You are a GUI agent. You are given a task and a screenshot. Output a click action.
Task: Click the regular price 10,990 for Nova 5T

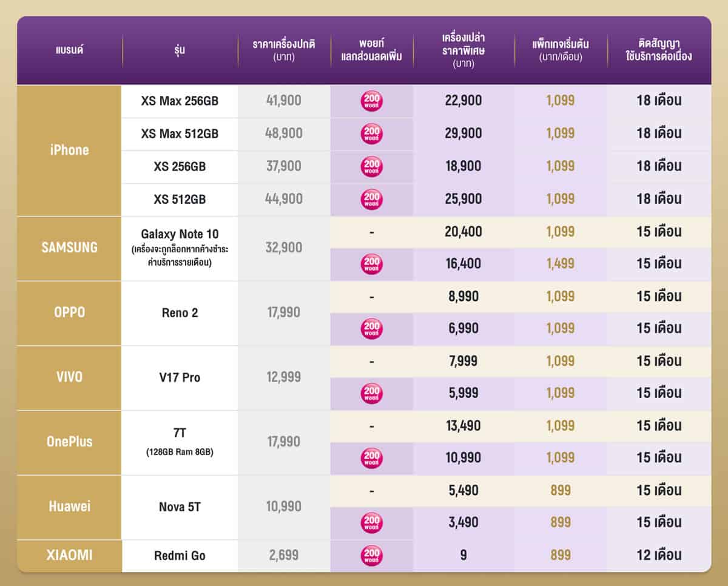(x=284, y=507)
